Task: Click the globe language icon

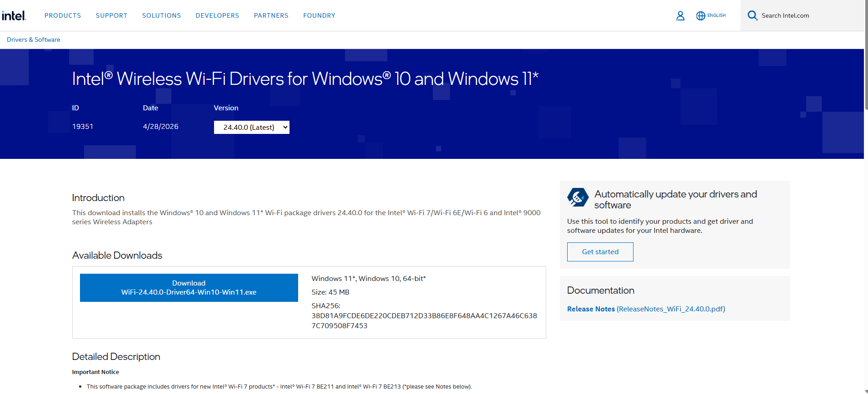Action: pyautogui.click(x=700, y=15)
